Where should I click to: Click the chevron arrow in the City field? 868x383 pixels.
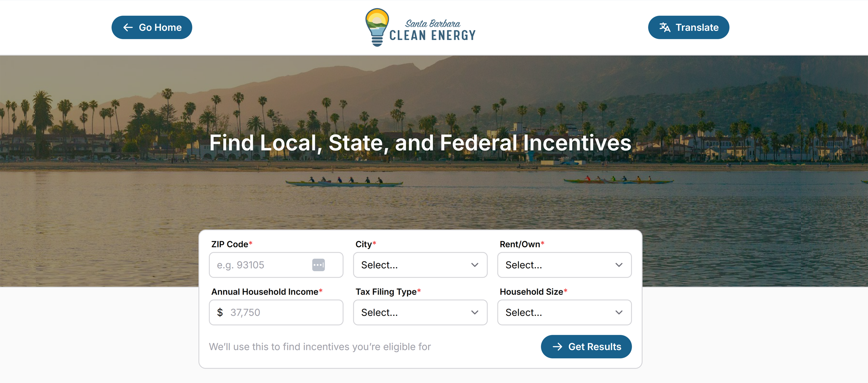pos(474,265)
